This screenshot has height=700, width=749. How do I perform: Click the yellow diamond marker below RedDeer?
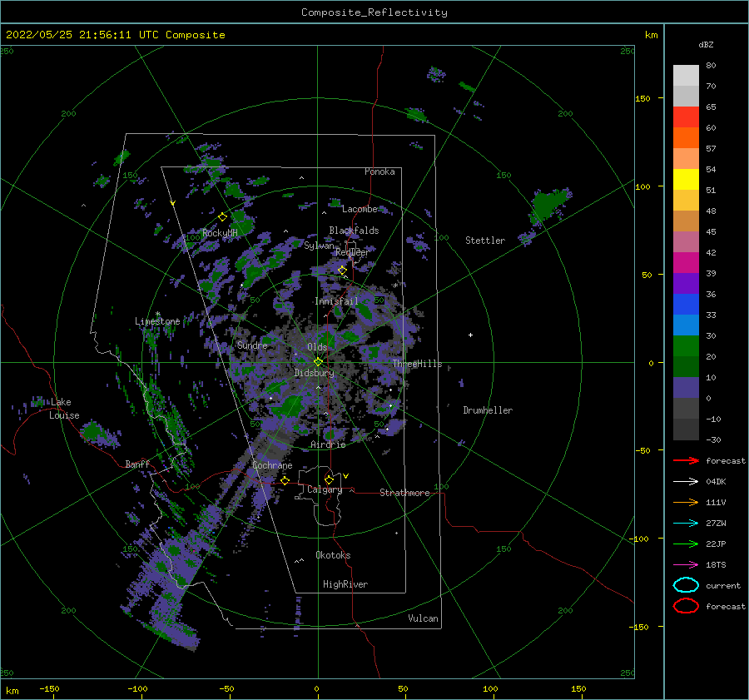point(342,271)
